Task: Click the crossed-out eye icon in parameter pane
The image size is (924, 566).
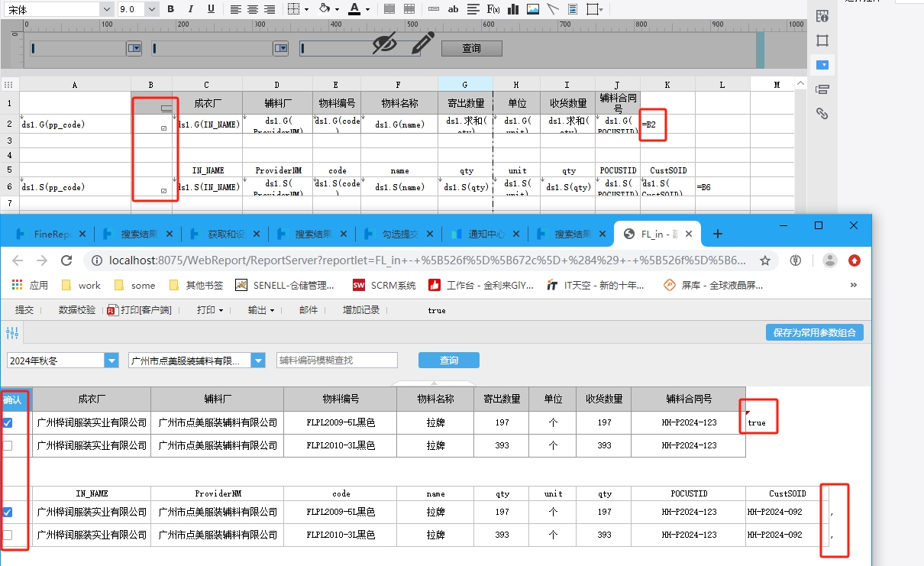Action: [385, 44]
